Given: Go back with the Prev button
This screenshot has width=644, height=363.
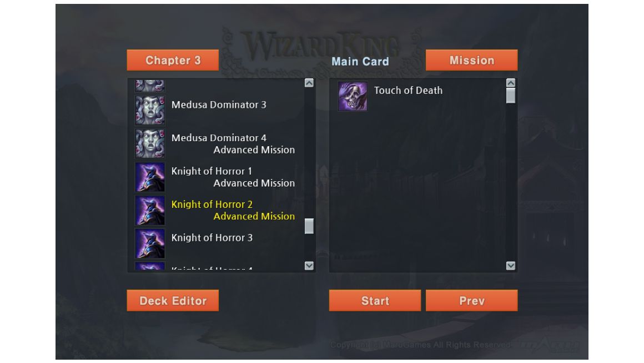Looking at the screenshot, I should click(x=471, y=301).
